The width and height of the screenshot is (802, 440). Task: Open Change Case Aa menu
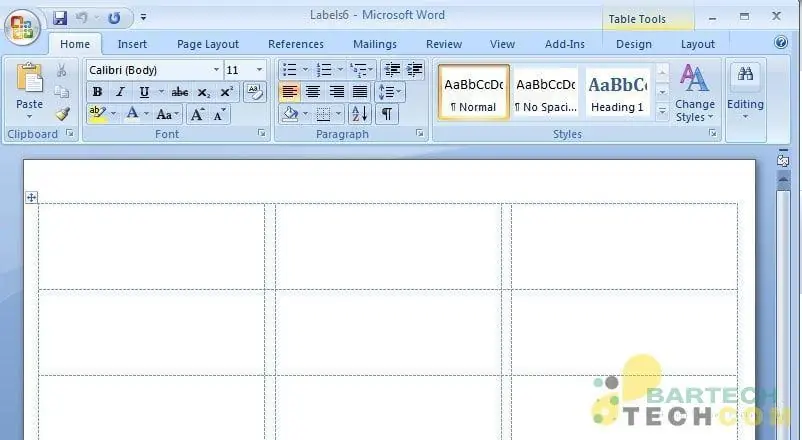[167, 114]
